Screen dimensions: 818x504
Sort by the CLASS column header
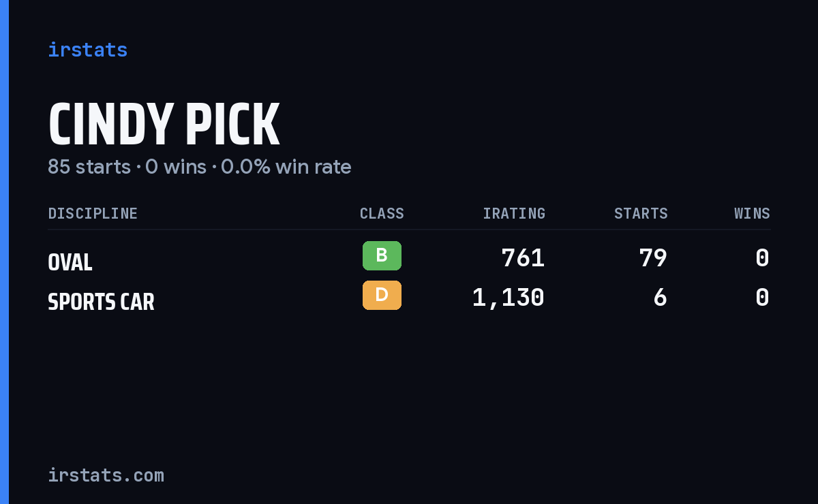(x=382, y=213)
